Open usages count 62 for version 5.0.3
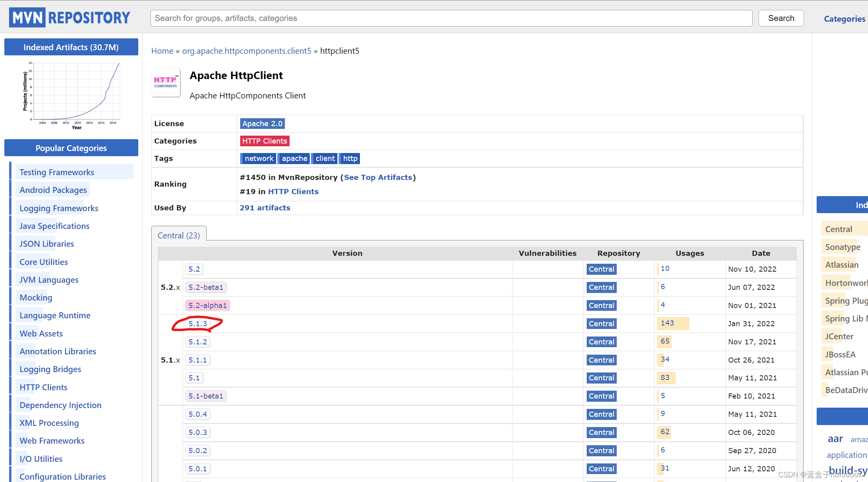 tap(665, 432)
